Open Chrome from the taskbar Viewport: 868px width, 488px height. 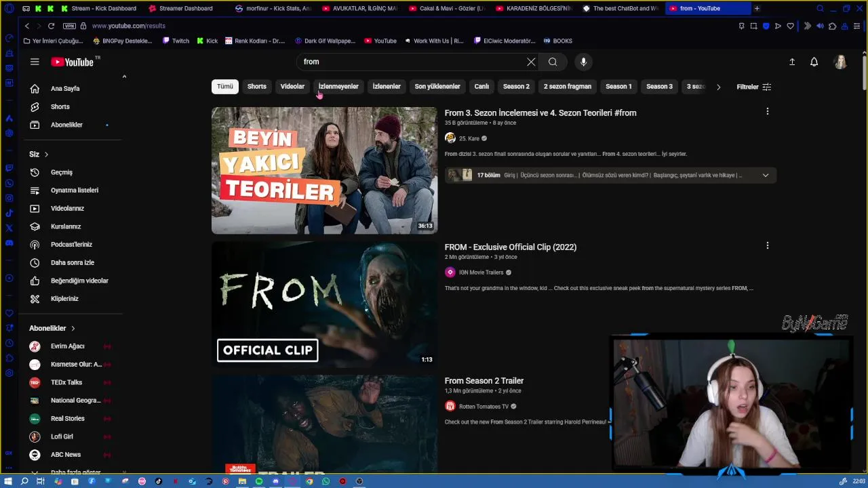(309, 481)
